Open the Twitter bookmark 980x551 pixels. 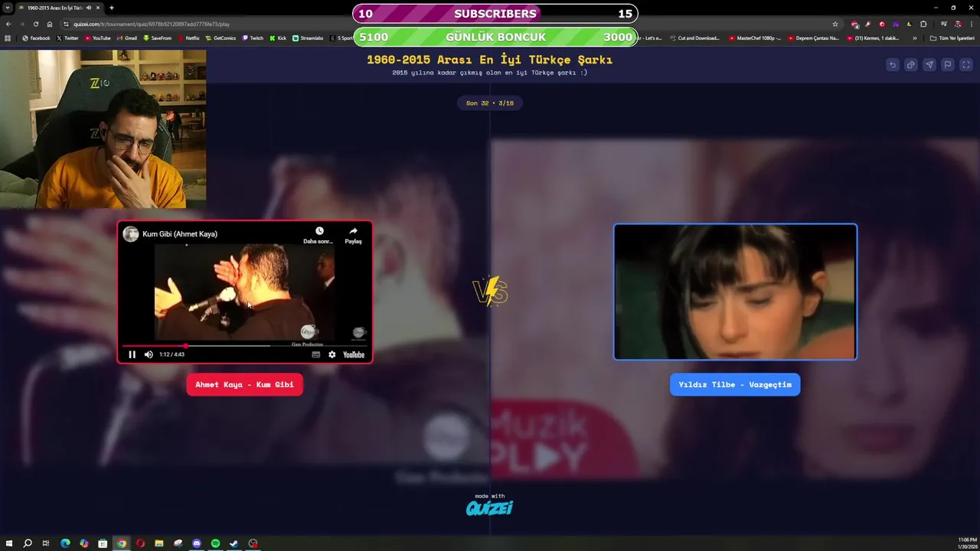click(67, 37)
